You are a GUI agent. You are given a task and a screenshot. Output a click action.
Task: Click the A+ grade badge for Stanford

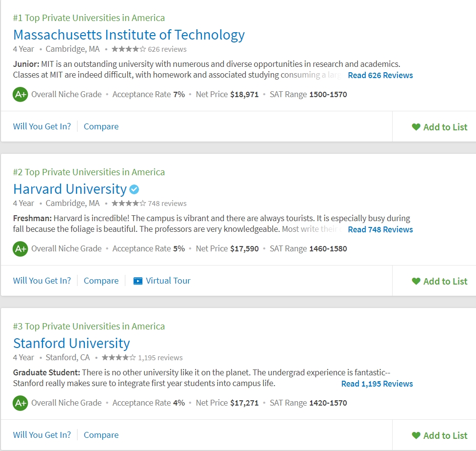pos(20,403)
